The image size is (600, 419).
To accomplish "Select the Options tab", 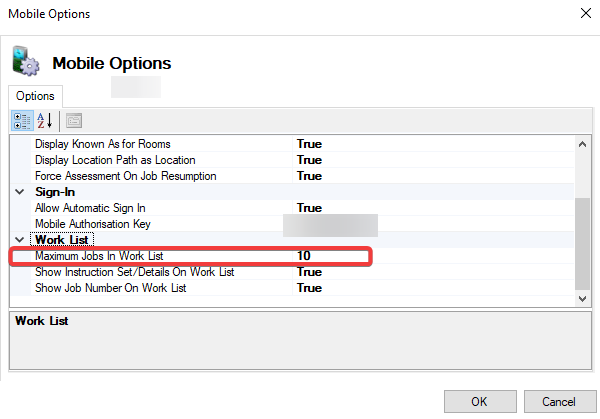I will (x=35, y=97).
